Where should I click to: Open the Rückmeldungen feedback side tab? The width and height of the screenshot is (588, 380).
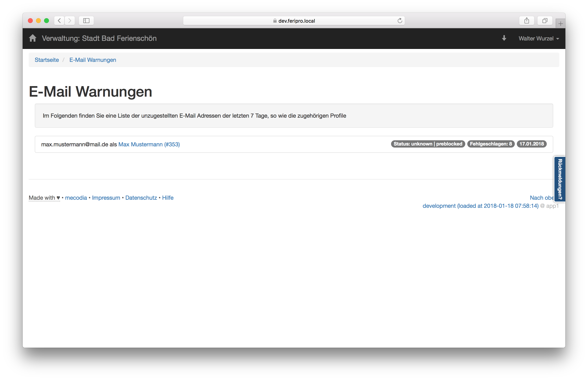(x=560, y=179)
